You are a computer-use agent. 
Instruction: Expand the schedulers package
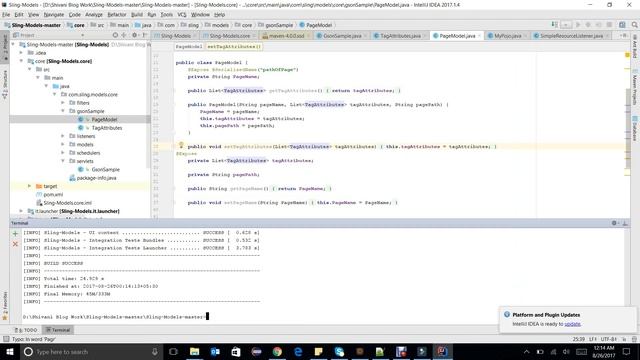63,153
